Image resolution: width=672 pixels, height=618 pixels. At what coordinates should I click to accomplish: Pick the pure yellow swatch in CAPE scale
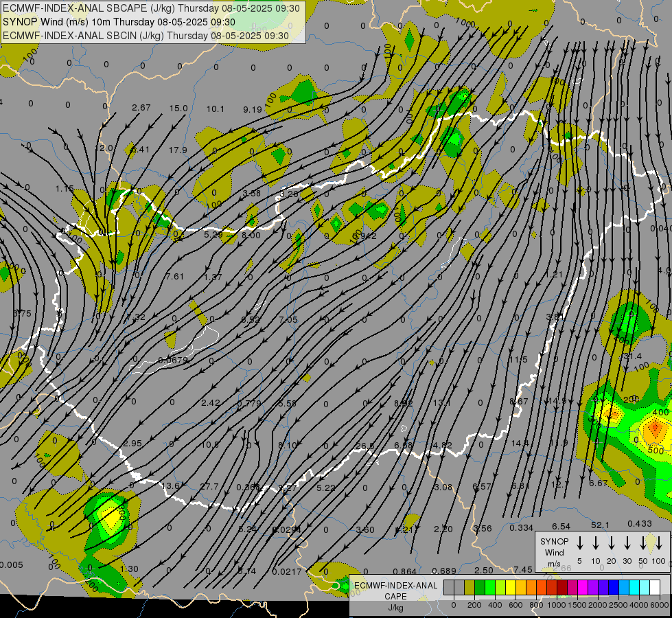[511, 587]
